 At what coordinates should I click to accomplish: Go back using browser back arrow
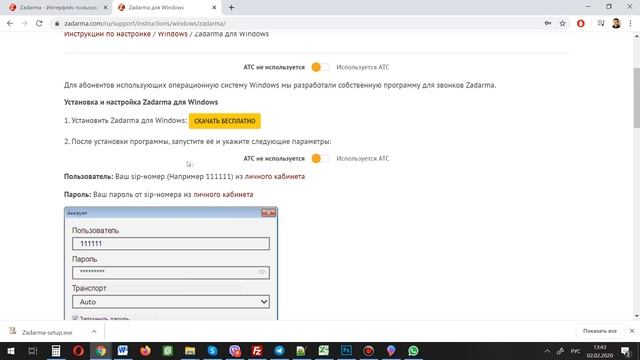(x=10, y=23)
